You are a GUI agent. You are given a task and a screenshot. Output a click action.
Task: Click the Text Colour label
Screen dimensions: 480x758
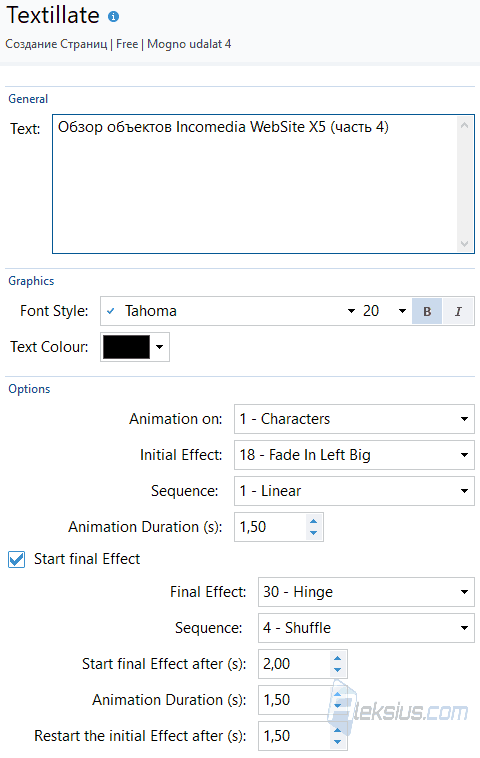(x=49, y=347)
